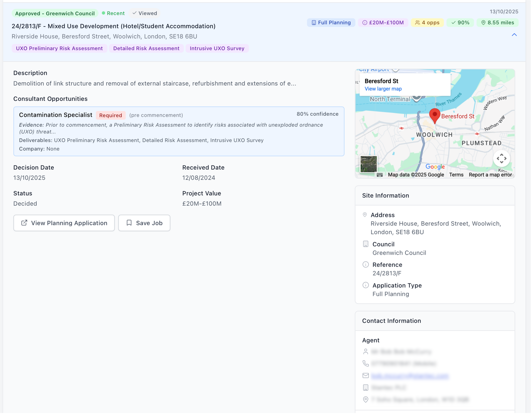The width and height of the screenshot is (532, 414).
Task: Click the Reference value 24/2813/F in Site Information
Action: tap(388, 274)
